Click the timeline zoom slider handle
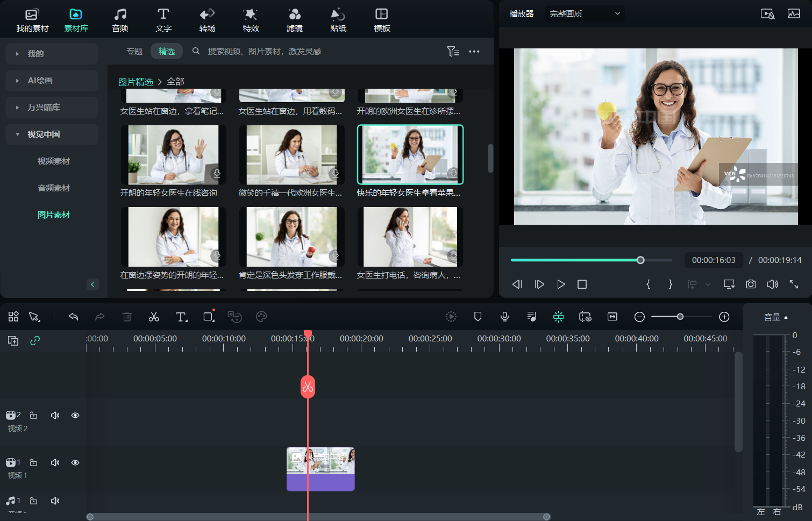812x521 pixels. pos(680,317)
